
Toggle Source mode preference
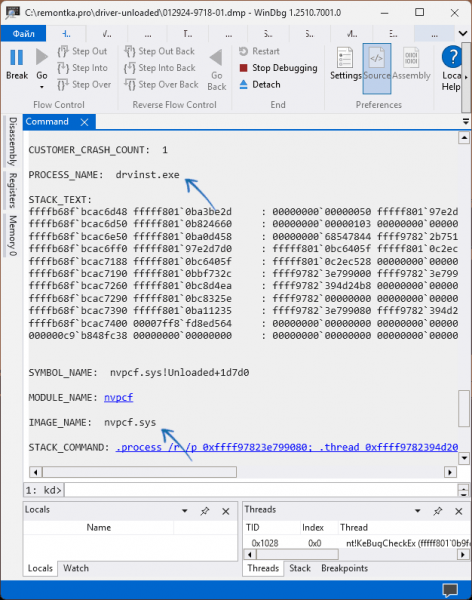tap(377, 68)
